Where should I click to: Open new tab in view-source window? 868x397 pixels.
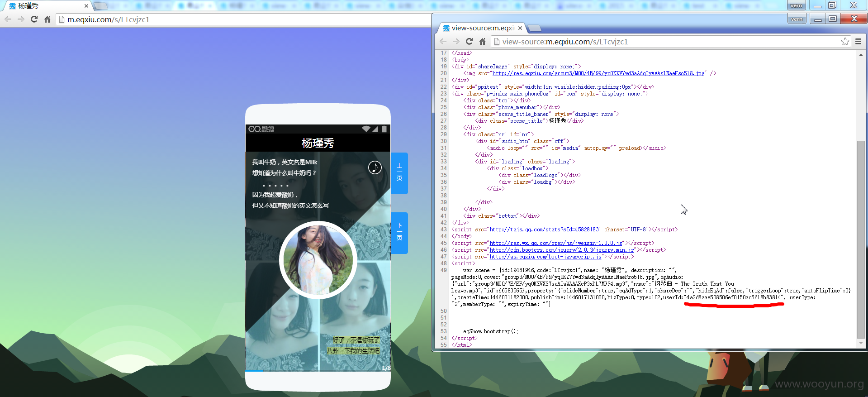pyautogui.click(x=535, y=28)
